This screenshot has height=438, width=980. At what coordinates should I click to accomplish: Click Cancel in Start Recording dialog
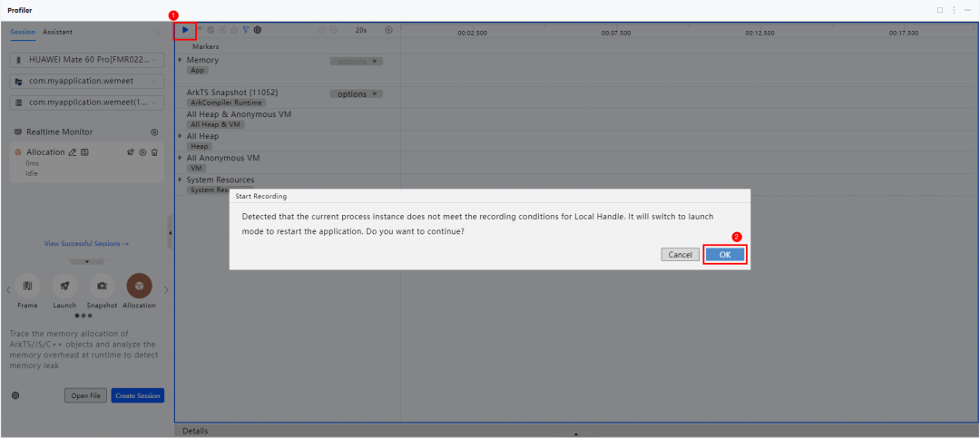(680, 254)
